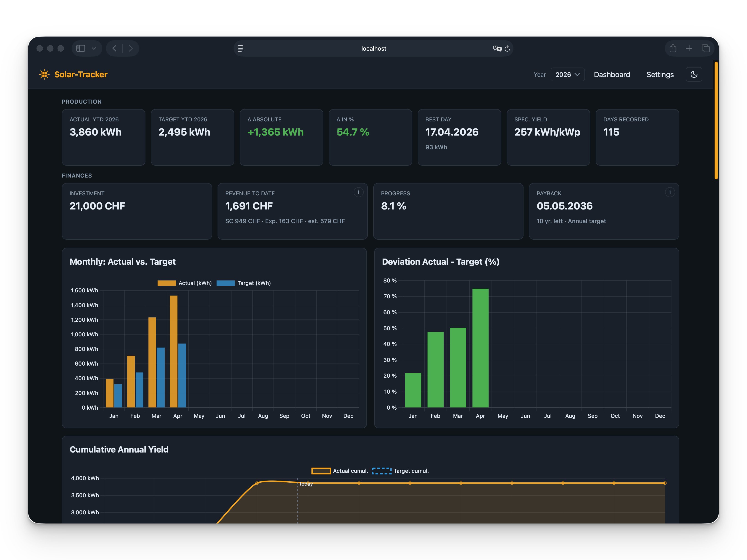Viewport: 747px width, 560px height.
Task: Click Payback info icon
Action: point(670,192)
